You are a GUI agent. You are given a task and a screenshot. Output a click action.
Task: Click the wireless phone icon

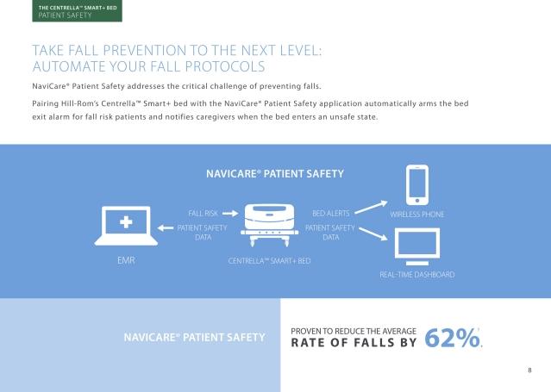point(417,185)
